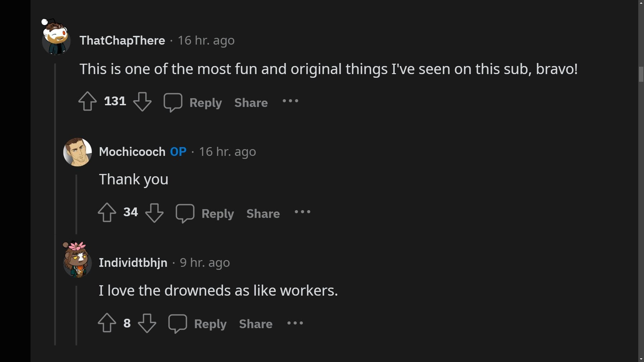The height and width of the screenshot is (362, 644).
Task: Reply to ThatChapThere's comment
Action: [205, 103]
